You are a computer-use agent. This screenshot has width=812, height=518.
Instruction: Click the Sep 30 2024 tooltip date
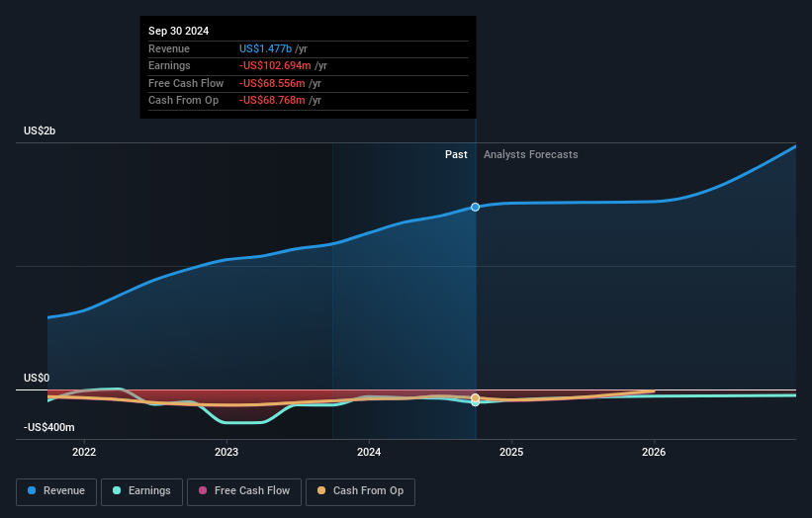[179, 31]
